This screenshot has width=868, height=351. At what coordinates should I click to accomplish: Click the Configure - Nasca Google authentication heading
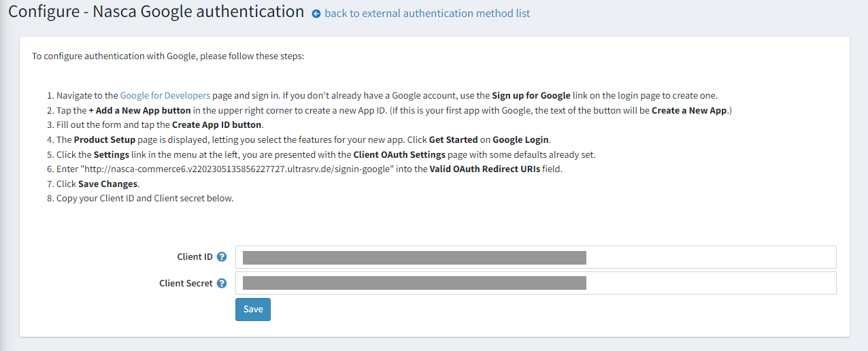coord(156,12)
